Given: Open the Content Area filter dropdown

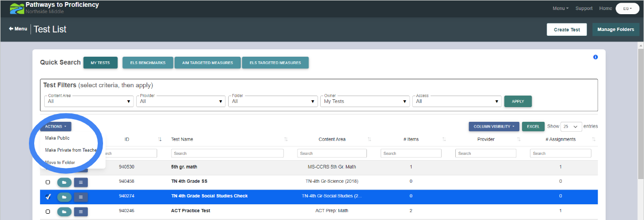Looking at the screenshot, I should point(89,101).
